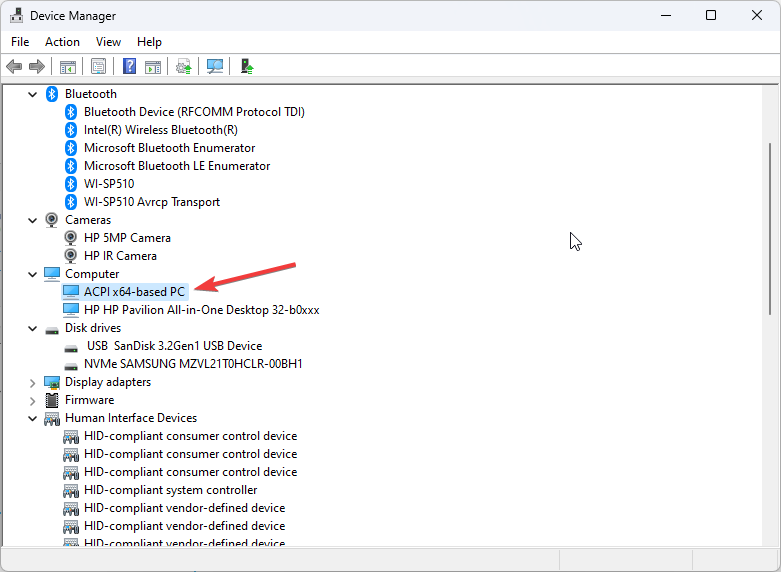Click Update device driver toolbar icon
Image resolution: width=781 pixels, height=572 pixels.
coord(184,66)
